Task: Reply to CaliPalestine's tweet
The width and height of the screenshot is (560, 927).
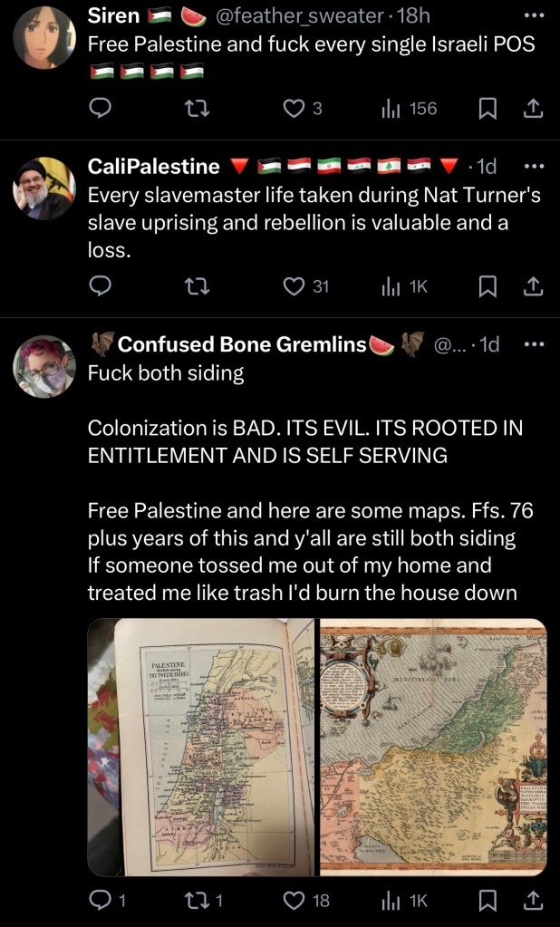Action: (x=100, y=286)
